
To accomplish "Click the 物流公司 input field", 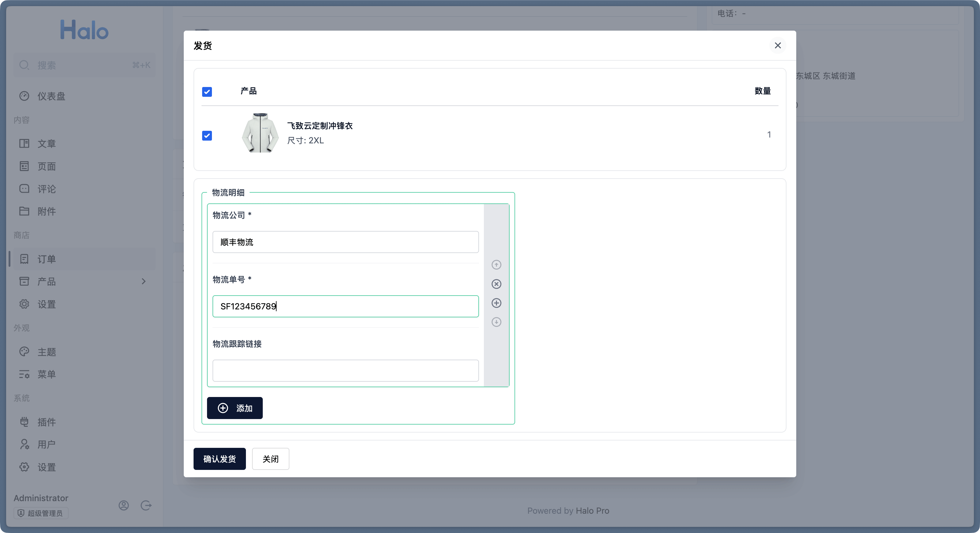I will point(345,242).
